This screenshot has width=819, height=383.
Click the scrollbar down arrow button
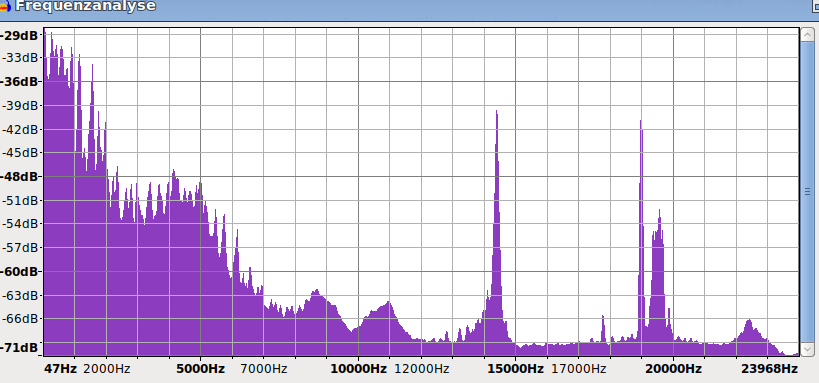pyautogui.click(x=808, y=349)
